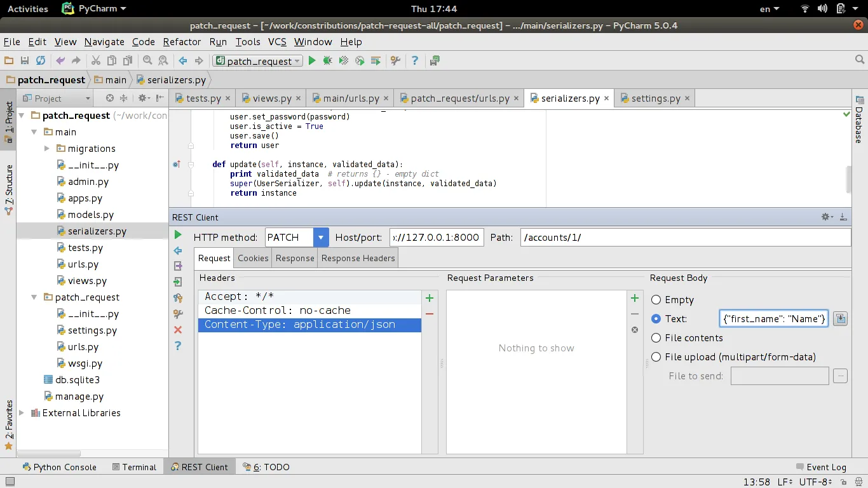
Task: Click the Cut scissors icon
Action: 95,61
